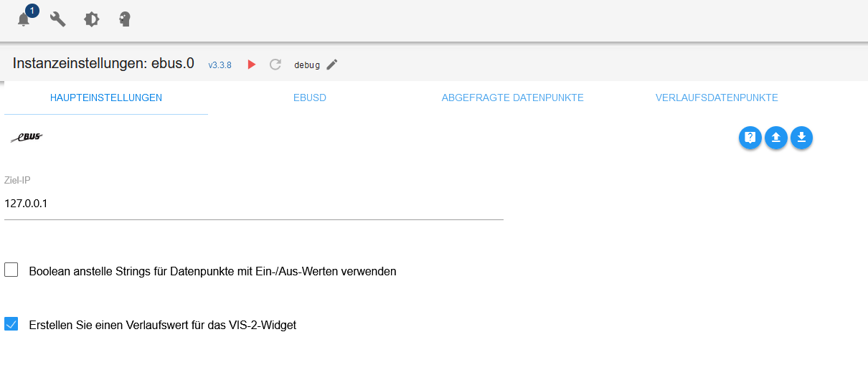868x375 pixels.
Task: Edit the debug log level pencil
Action: [331, 65]
